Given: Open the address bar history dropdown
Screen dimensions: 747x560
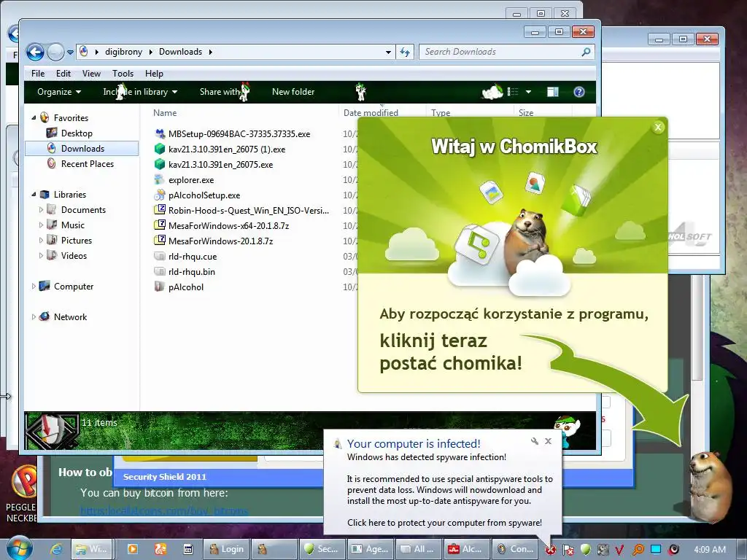Looking at the screenshot, I should click(x=388, y=52).
